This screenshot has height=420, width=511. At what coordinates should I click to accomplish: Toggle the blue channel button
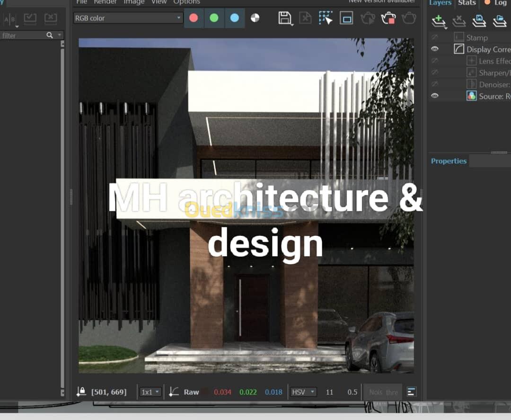point(234,18)
